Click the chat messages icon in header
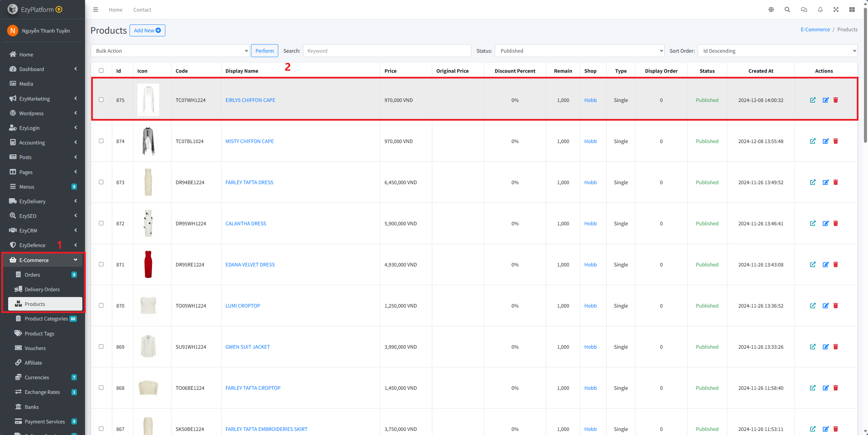868x435 pixels. point(804,10)
